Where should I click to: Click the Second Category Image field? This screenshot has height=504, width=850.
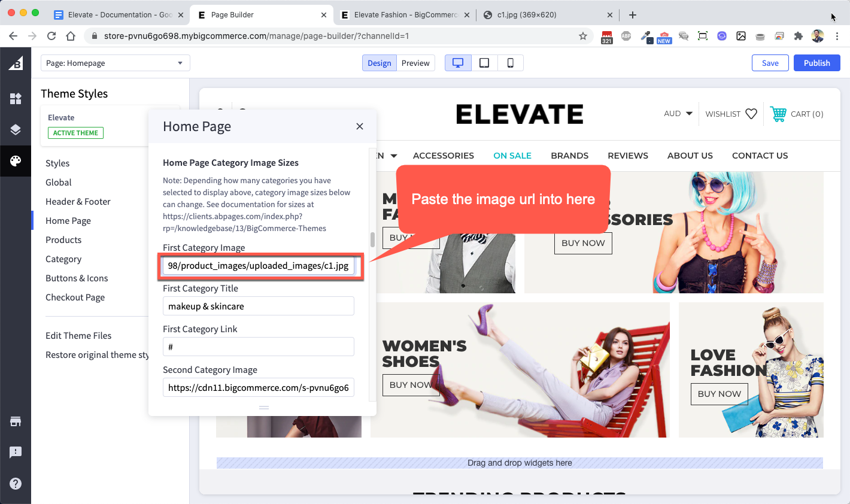259,388
